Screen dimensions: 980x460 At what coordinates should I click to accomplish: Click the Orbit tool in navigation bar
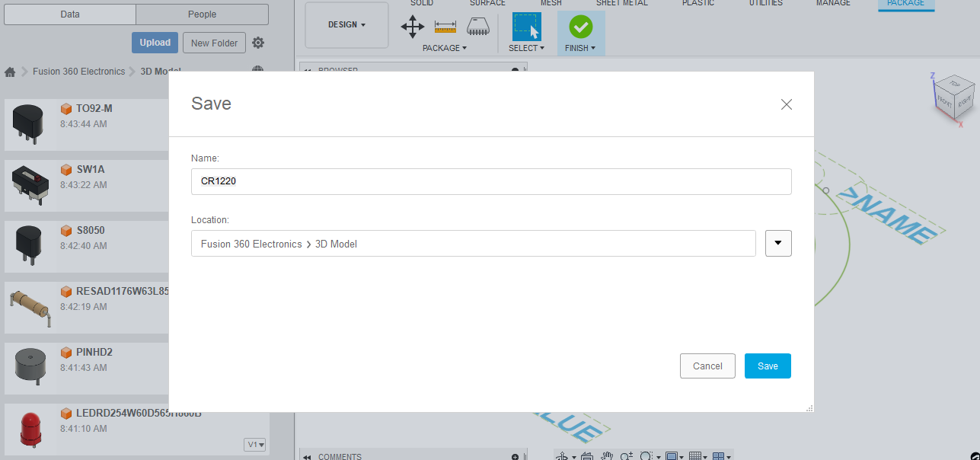(563, 456)
